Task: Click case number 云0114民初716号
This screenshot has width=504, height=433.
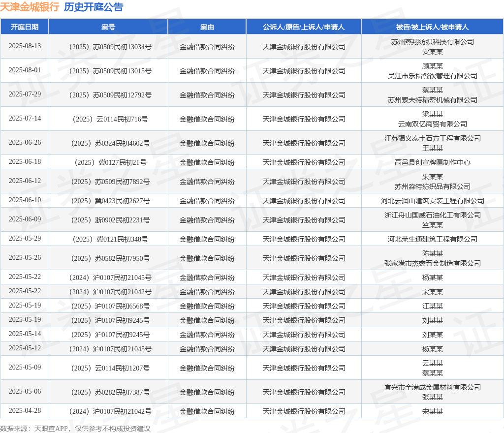Action: click(x=111, y=119)
